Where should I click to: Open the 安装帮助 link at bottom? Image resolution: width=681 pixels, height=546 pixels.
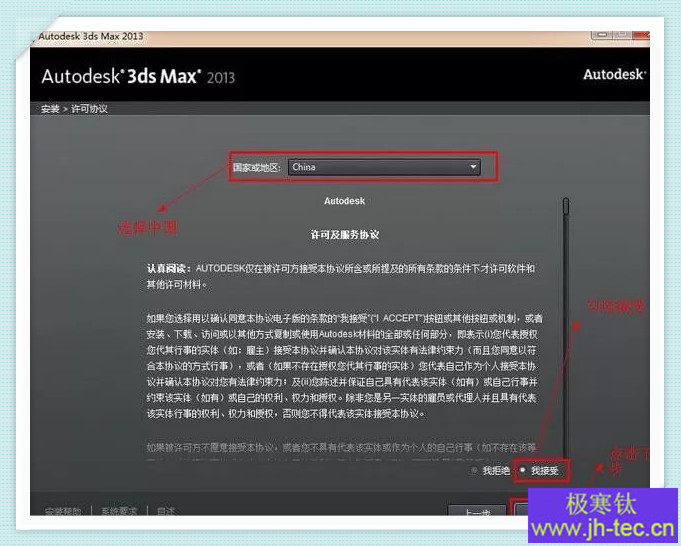(x=63, y=511)
